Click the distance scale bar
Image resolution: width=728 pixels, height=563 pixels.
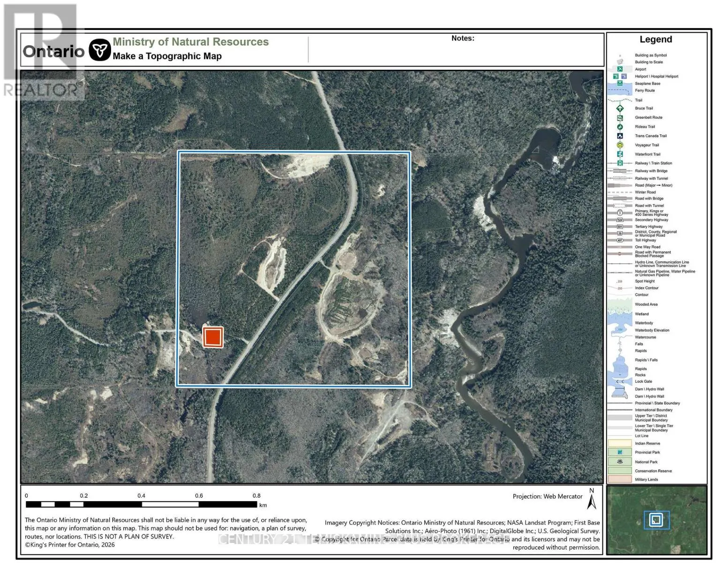[x=142, y=505]
